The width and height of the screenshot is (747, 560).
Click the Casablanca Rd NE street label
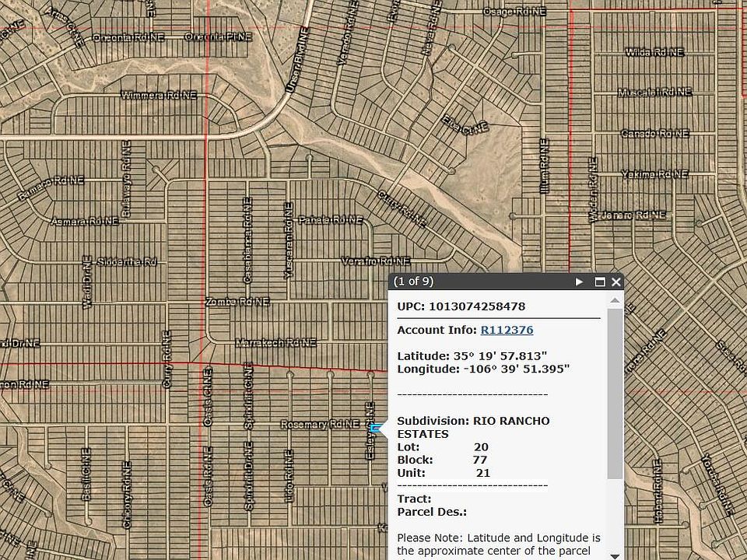click(x=247, y=240)
